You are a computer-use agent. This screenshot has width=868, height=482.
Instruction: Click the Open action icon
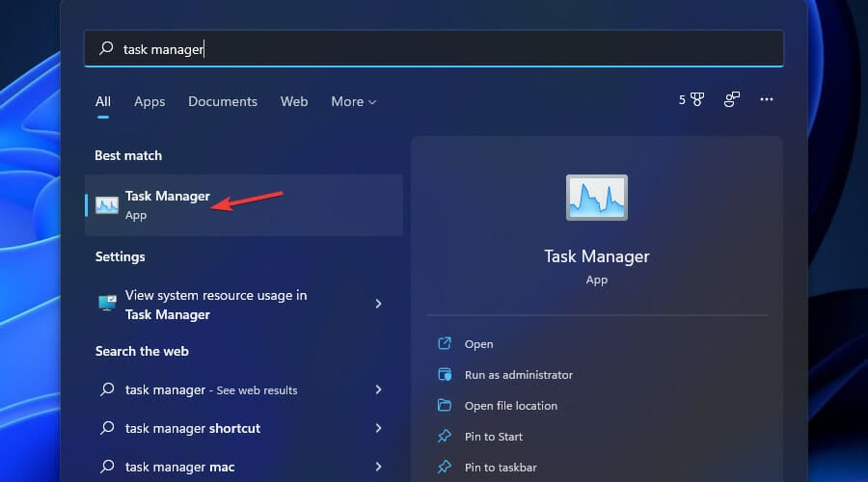(x=445, y=343)
